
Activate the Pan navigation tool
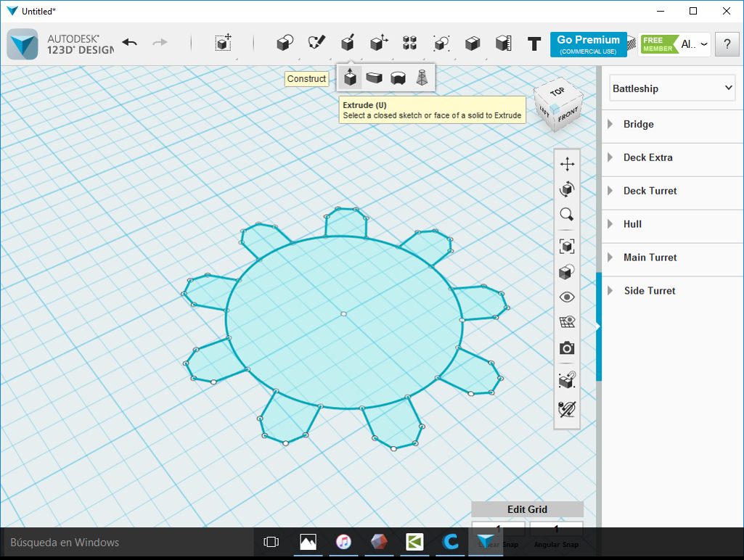point(567,164)
